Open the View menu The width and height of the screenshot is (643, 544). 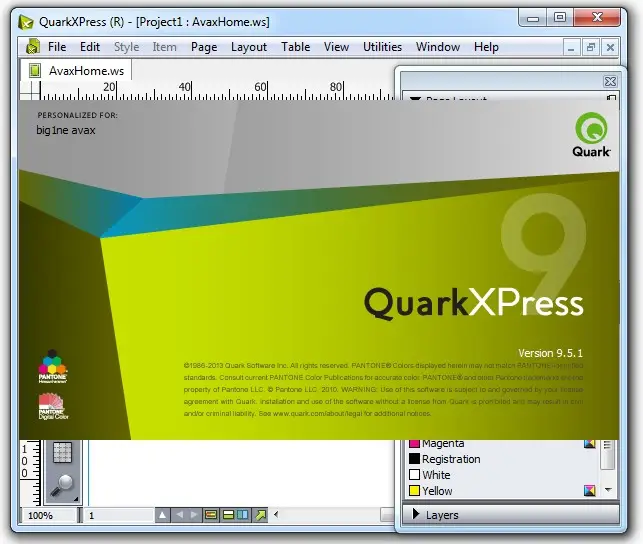pyautogui.click(x=336, y=47)
